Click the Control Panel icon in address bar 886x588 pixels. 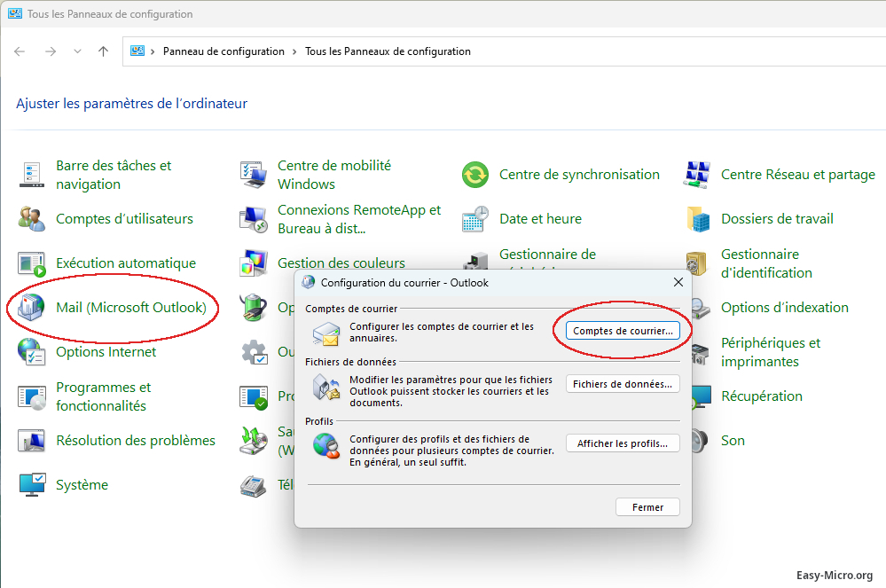pos(137,51)
